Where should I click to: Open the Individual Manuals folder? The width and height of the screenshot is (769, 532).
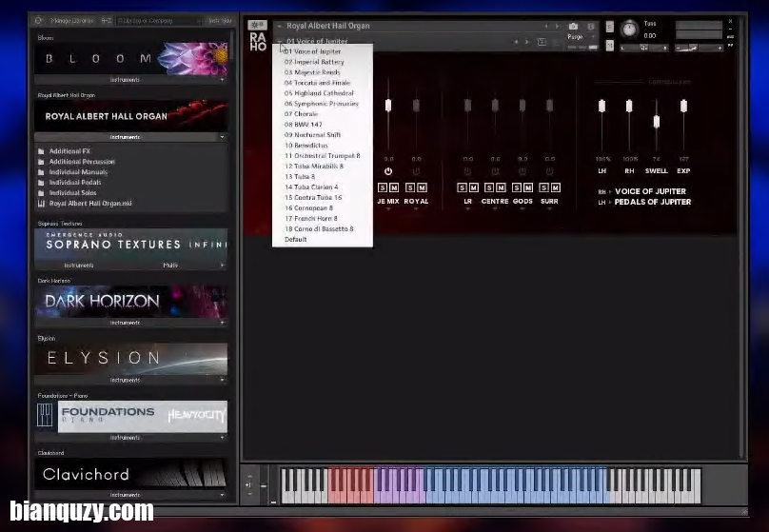(x=77, y=171)
